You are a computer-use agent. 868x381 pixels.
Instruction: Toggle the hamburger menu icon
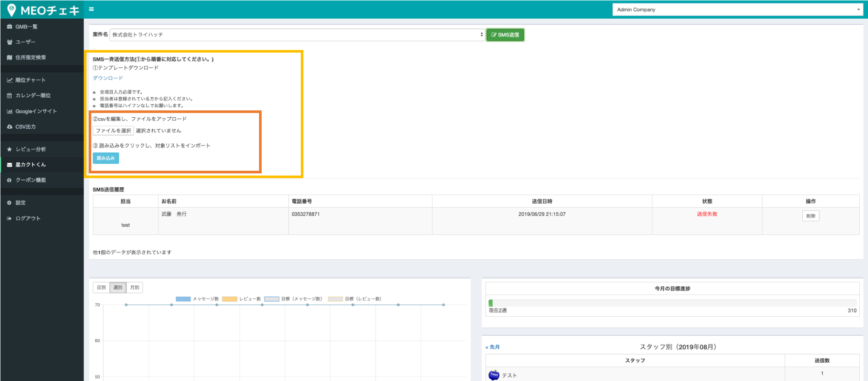pos(91,9)
